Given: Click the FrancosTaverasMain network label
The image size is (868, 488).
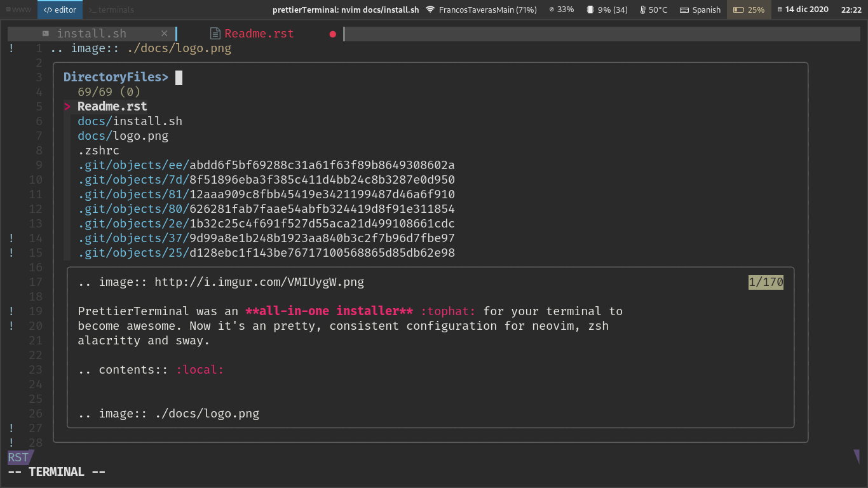Looking at the screenshot, I should coord(488,10).
